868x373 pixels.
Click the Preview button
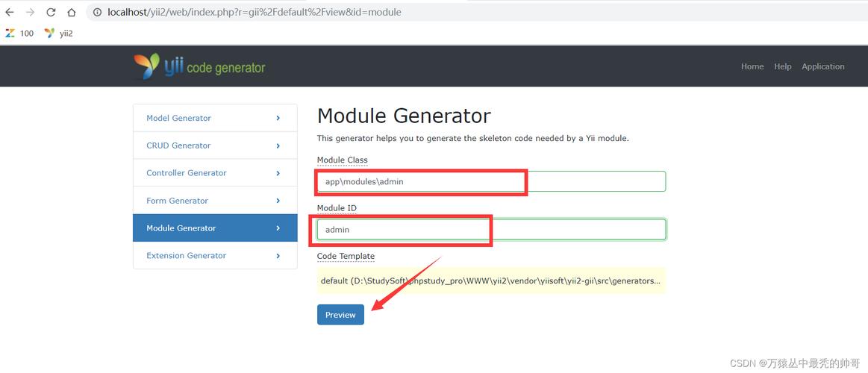click(x=340, y=315)
